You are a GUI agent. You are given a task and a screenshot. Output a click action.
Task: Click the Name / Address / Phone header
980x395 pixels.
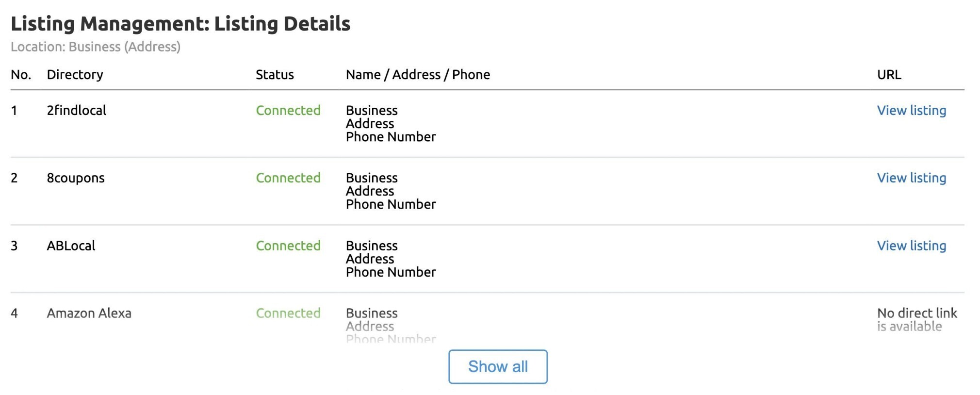point(418,75)
